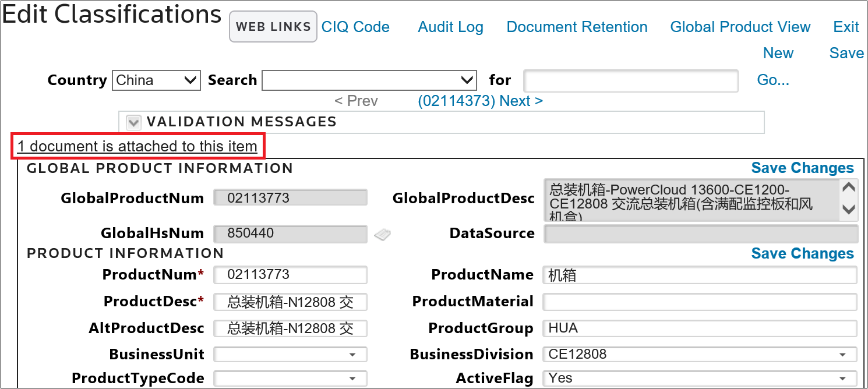Image resolution: width=868 pixels, height=389 pixels.
Task: Click the 'for' search text field
Action: point(631,80)
